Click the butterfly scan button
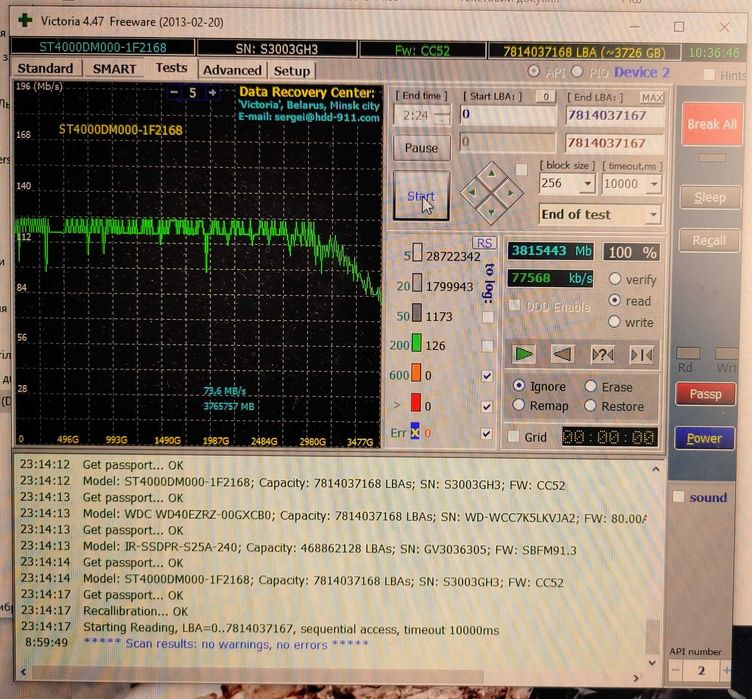This screenshot has height=699, width=752. [641, 355]
